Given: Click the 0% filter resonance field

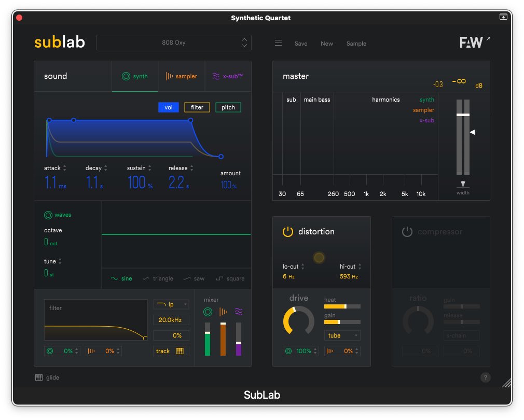Looking at the screenshot, I should [x=171, y=335].
